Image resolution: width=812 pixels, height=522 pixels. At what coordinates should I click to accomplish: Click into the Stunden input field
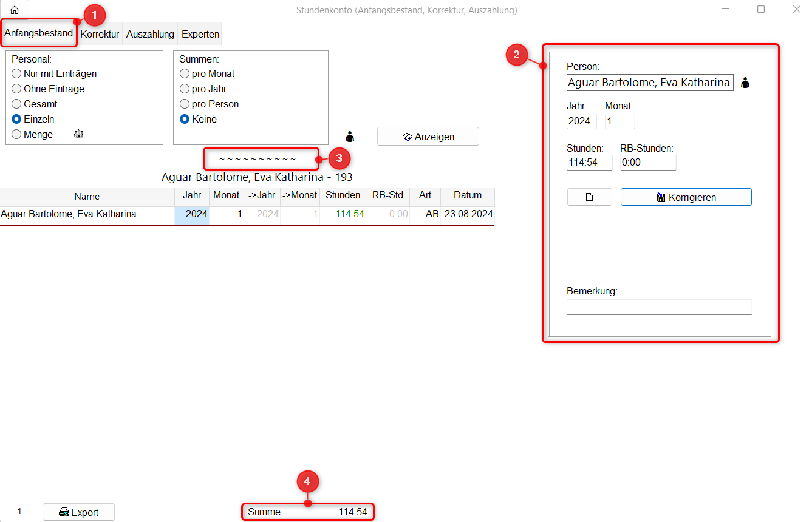point(589,163)
